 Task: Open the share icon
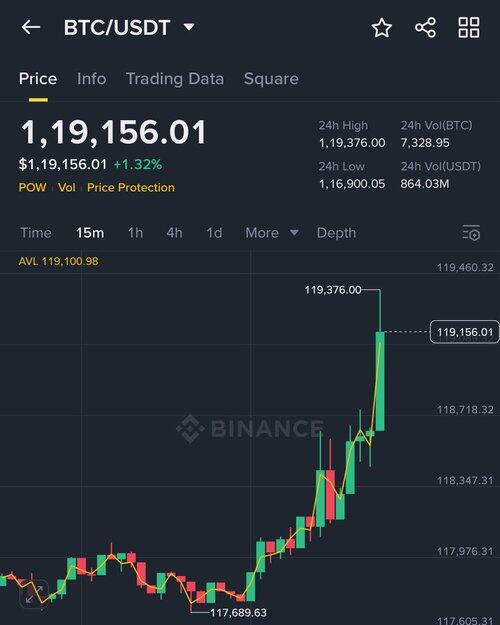425,28
